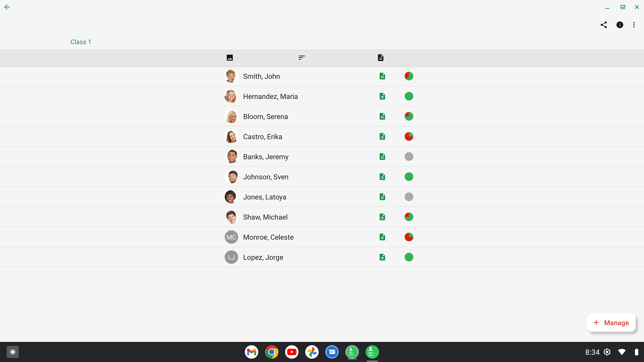This screenshot has height=362, width=644.
Task: Open John Smith's document icon
Action: click(x=382, y=76)
